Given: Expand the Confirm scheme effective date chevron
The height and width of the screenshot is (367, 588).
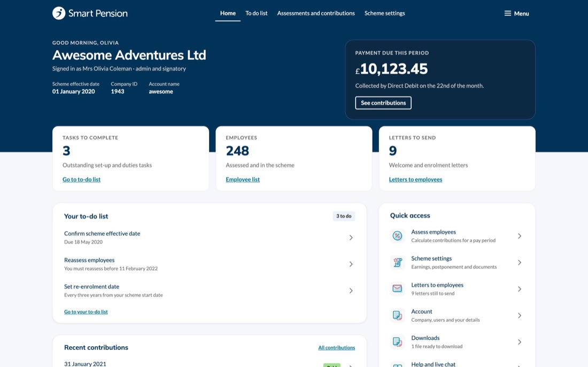Looking at the screenshot, I should tap(351, 238).
